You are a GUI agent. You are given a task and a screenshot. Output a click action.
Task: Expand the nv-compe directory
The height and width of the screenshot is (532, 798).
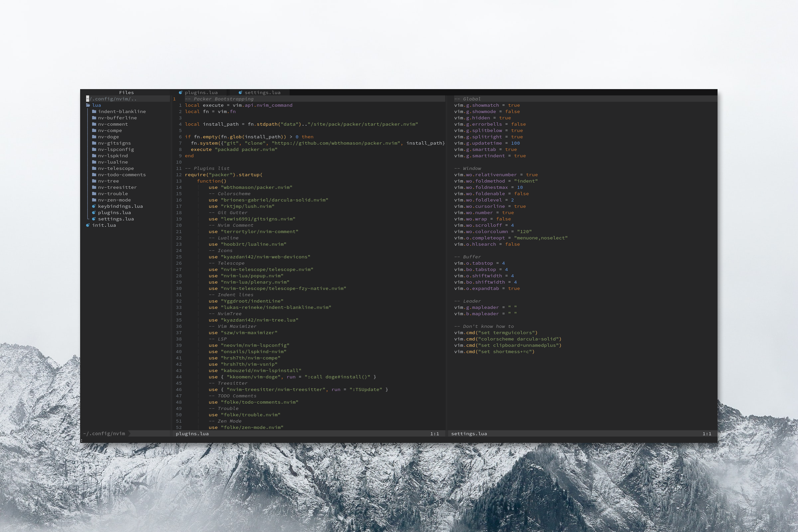click(110, 131)
